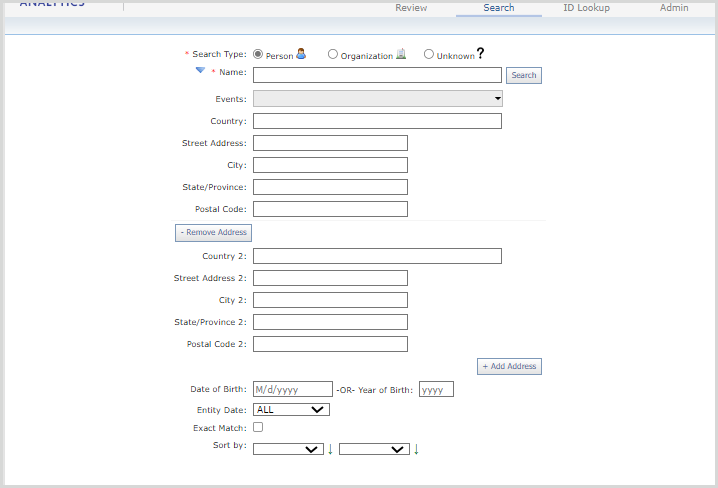718x488 pixels.
Task: Click the building icon beside Organization
Action: pos(401,54)
